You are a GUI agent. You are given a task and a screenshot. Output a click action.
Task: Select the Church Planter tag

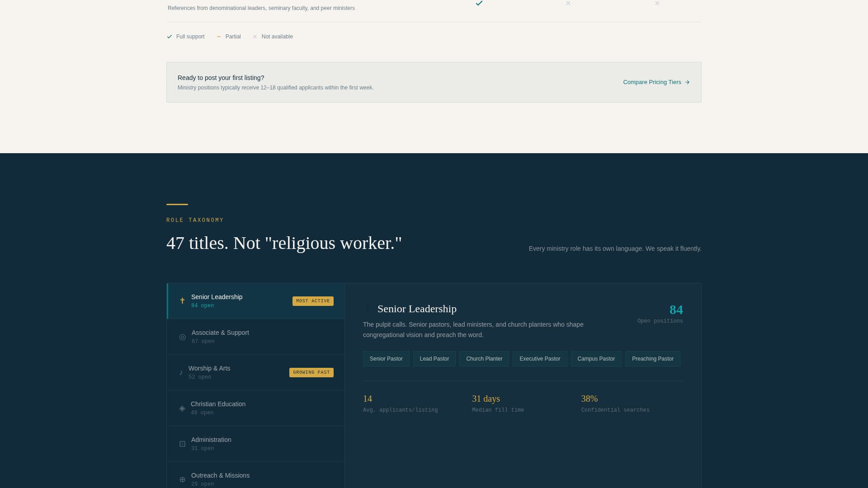click(x=484, y=359)
